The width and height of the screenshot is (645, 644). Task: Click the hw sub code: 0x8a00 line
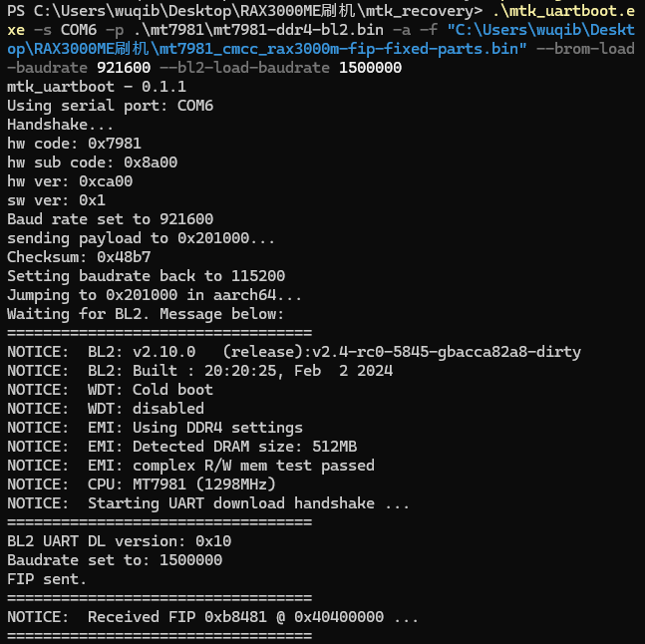[x=92, y=162]
